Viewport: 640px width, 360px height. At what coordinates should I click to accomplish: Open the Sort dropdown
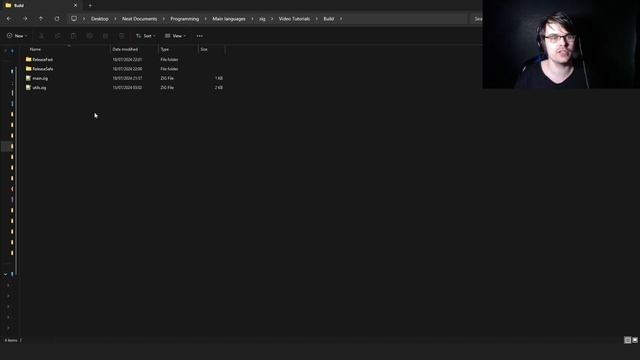[146, 36]
